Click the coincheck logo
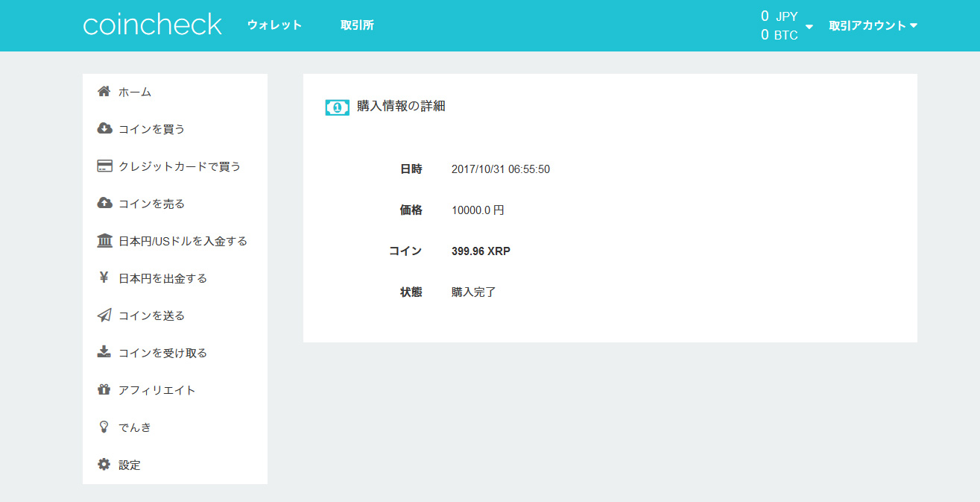Screen dimensions: 980x502 pos(152,25)
